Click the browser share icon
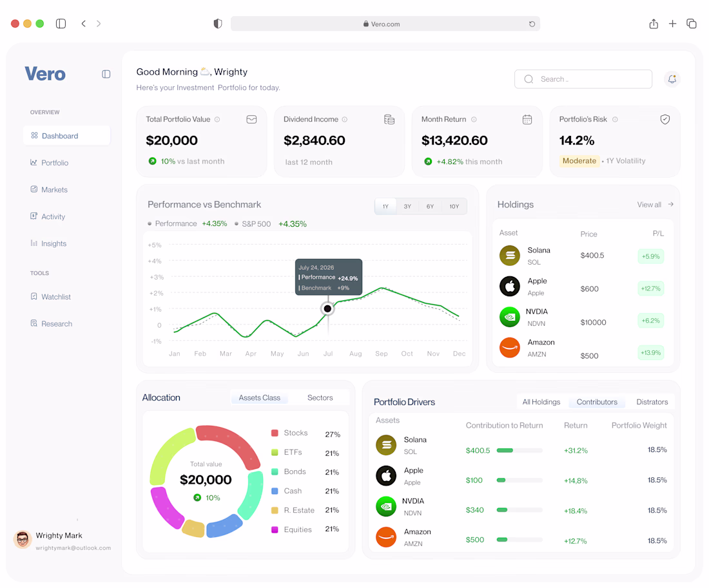Viewport: 709px width, 588px height. click(654, 23)
